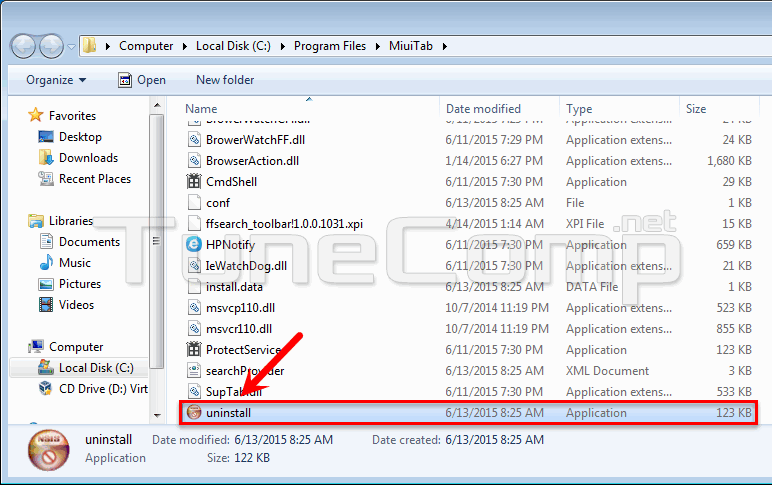Click New folder in the toolbar
The height and width of the screenshot is (485, 772).
(225, 80)
